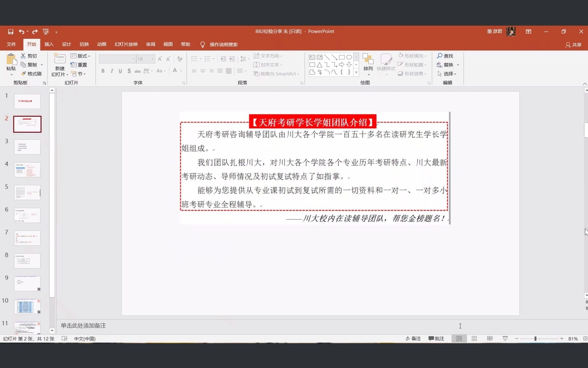Click the zoom slider handle
The image size is (588, 368).
[x=536, y=339]
